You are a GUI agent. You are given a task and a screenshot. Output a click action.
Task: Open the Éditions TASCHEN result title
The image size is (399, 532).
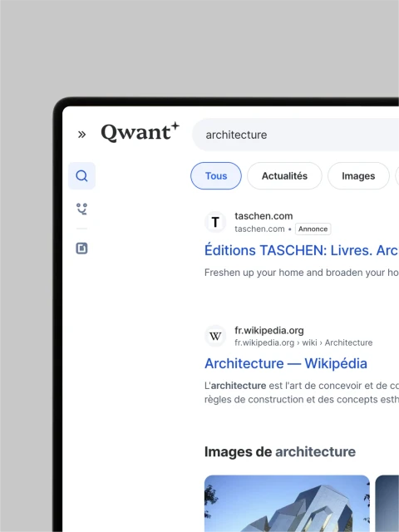coord(302,250)
